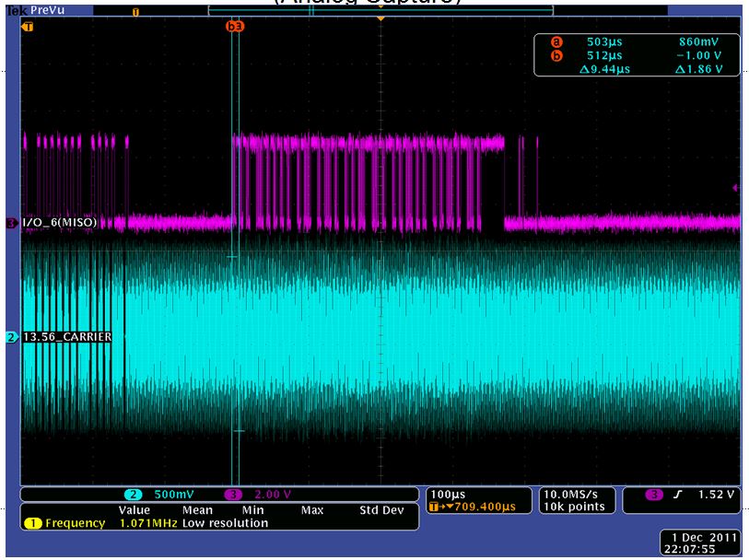Click the delta voltage readout Δ1.86 V

698,69
